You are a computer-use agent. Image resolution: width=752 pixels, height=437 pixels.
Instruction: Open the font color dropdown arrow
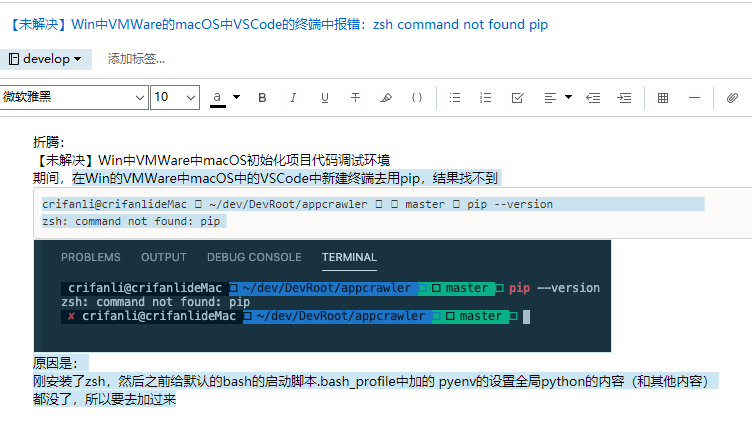(236, 97)
